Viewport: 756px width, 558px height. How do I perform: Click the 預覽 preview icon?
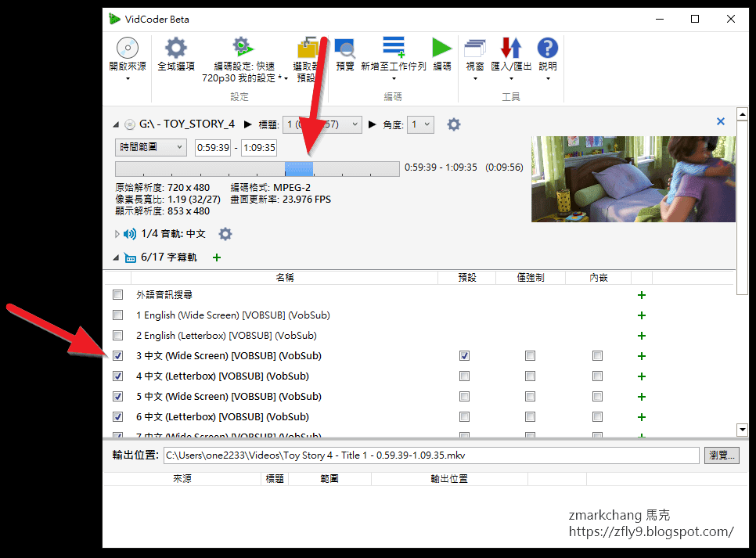pyautogui.click(x=344, y=49)
